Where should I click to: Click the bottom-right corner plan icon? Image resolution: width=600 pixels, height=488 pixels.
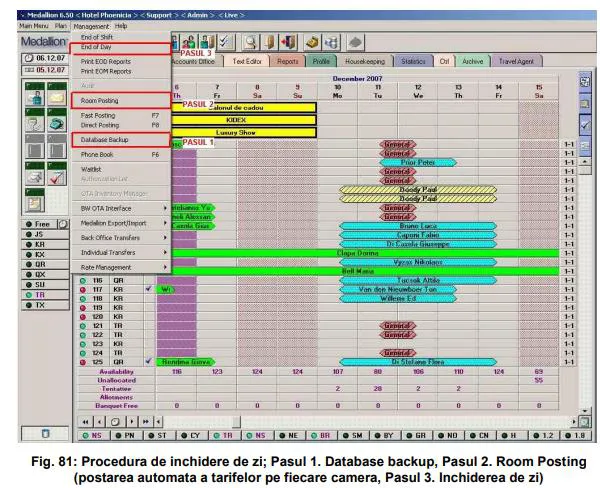(x=584, y=422)
